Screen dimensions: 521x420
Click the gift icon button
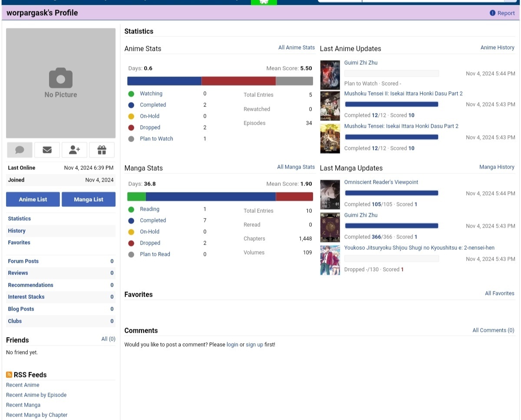[102, 150]
